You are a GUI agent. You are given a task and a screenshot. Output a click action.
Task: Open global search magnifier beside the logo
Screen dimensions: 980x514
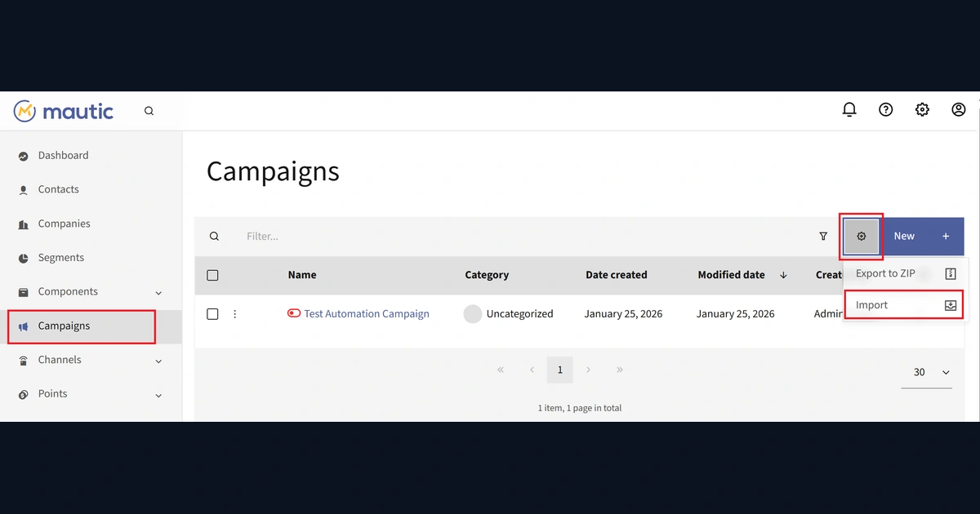click(x=149, y=111)
